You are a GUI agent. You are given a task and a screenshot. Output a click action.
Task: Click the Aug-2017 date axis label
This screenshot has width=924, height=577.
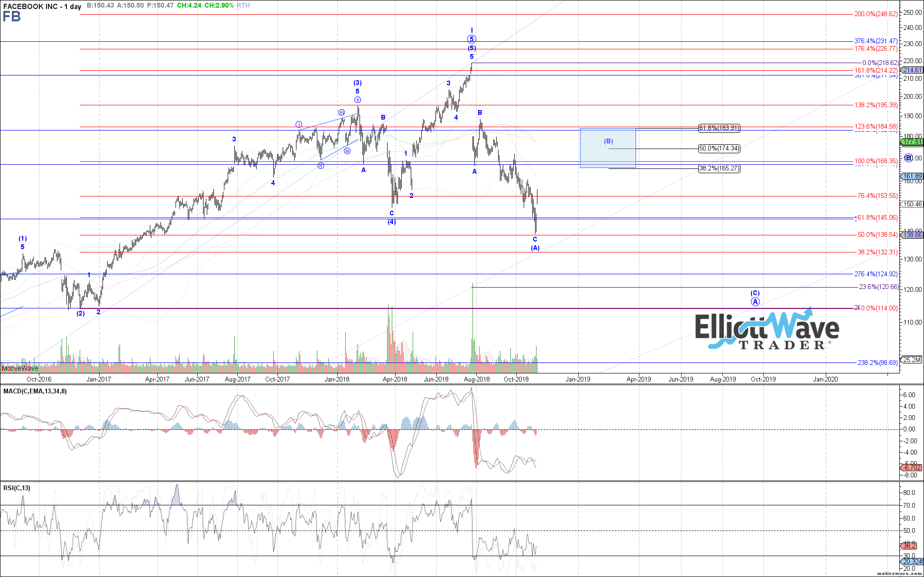[x=238, y=379]
